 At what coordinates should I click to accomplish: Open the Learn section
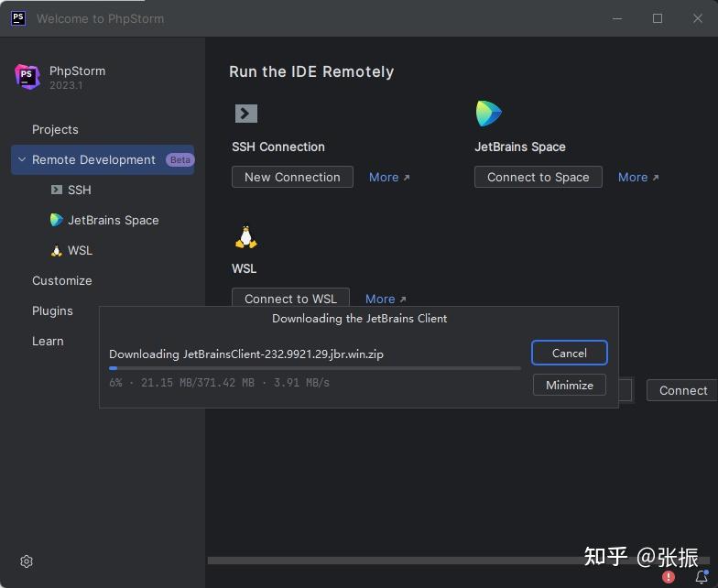[48, 341]
